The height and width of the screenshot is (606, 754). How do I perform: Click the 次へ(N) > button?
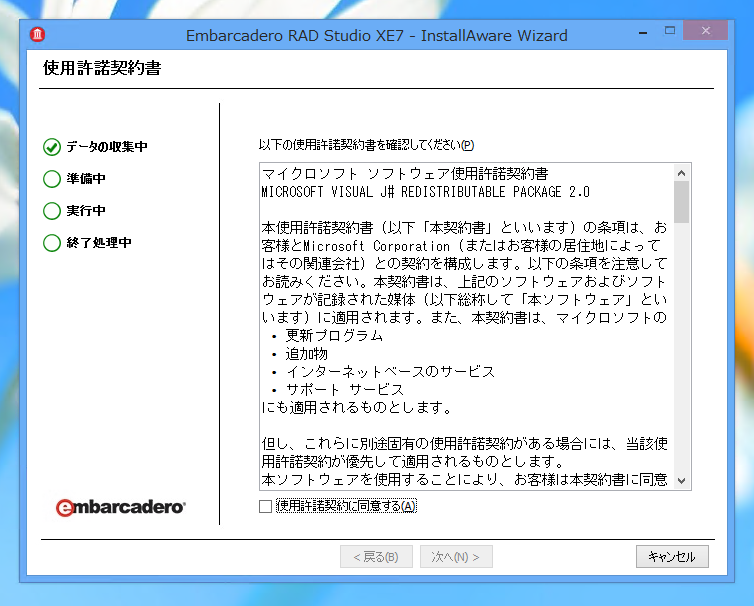point(456,556)
